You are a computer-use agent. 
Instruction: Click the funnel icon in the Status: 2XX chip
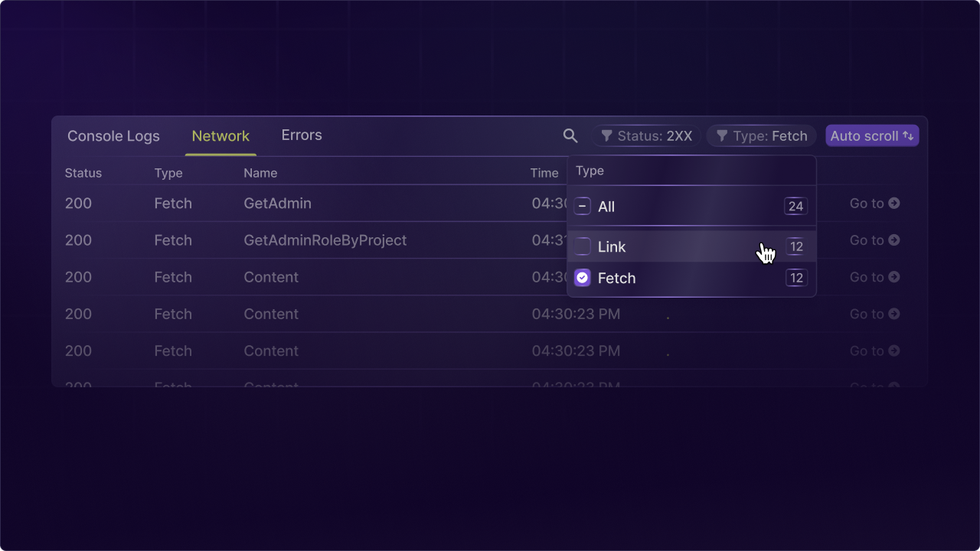click(x=609, y=135)
